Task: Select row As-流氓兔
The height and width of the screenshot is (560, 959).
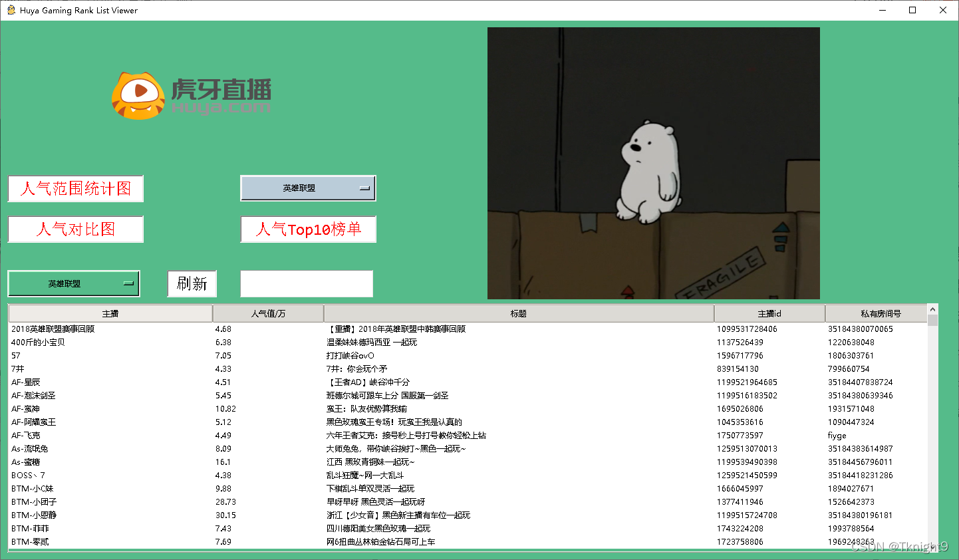Action: [x=468, y=448]
